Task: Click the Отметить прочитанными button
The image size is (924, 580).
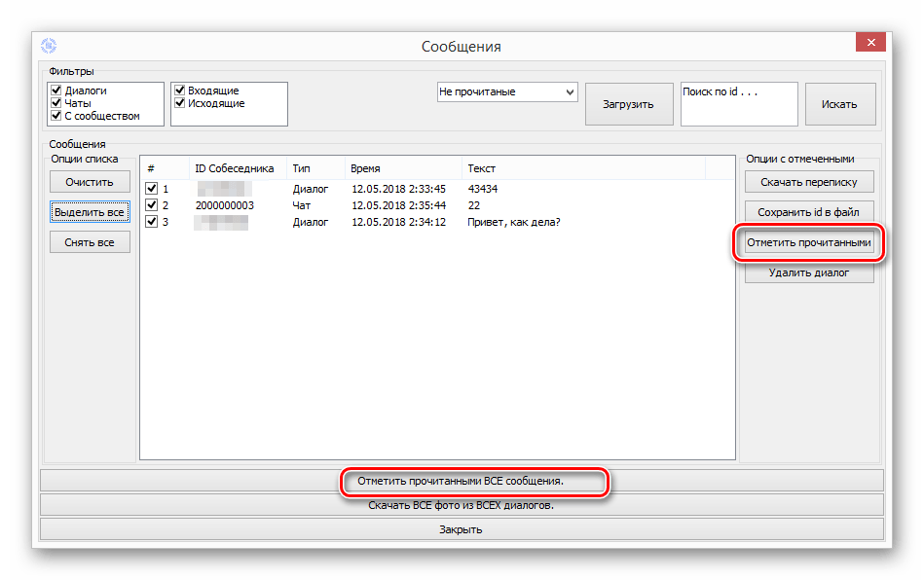Action: click(809, 242)
